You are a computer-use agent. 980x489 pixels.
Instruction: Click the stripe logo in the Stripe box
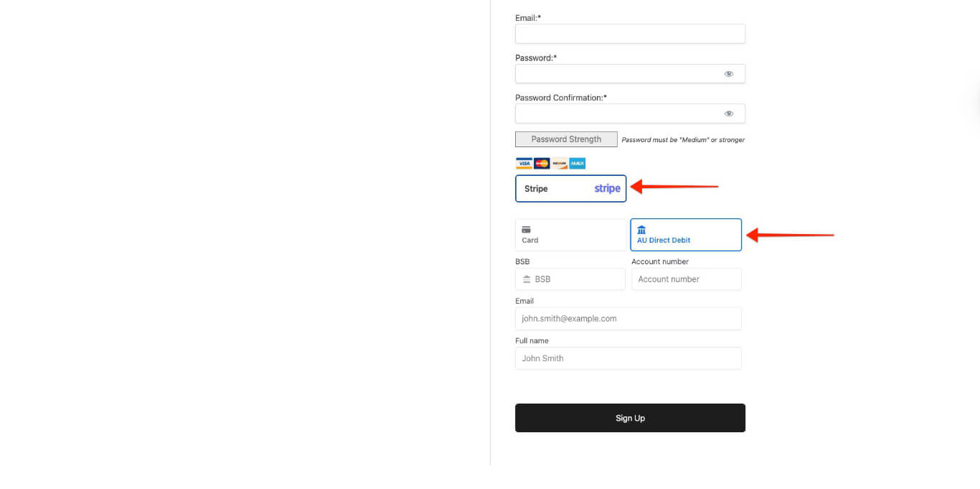click(x=607, y=188)
